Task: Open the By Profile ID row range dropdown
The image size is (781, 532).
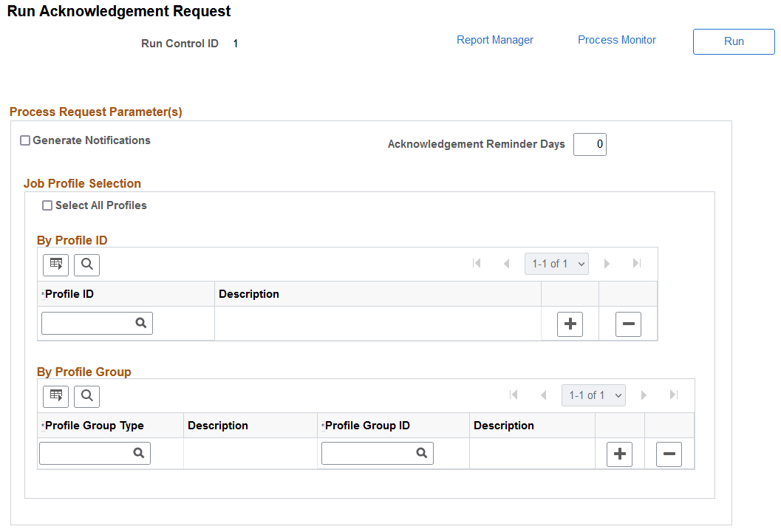Action: [556, 263]
